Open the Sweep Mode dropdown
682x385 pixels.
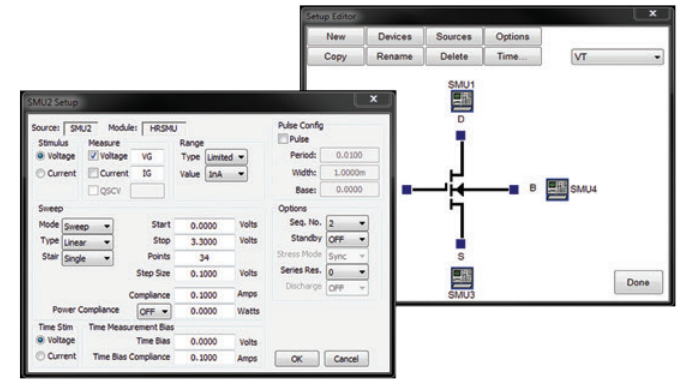(x=87, y=226)
